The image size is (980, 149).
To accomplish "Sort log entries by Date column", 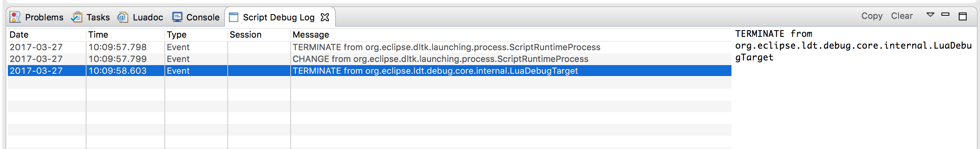I will click(46, 35).
